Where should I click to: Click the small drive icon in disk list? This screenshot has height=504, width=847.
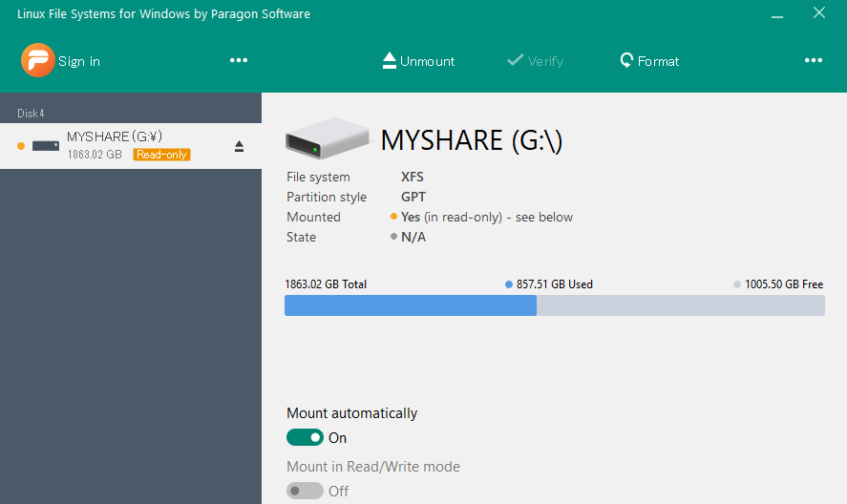(46, 146)
